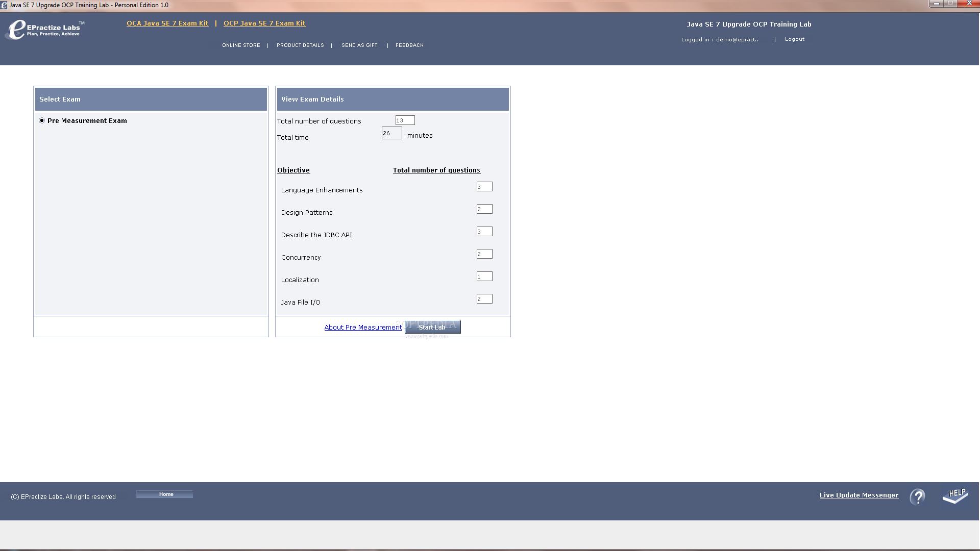
Task: Click the 'Describe the JDBC API' objective text
Action: click(316, 235)
